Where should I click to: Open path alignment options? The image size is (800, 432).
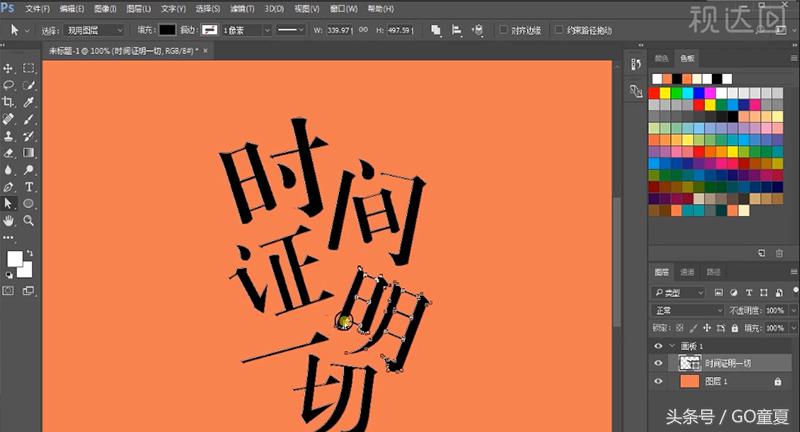click(x=457, y=30)
